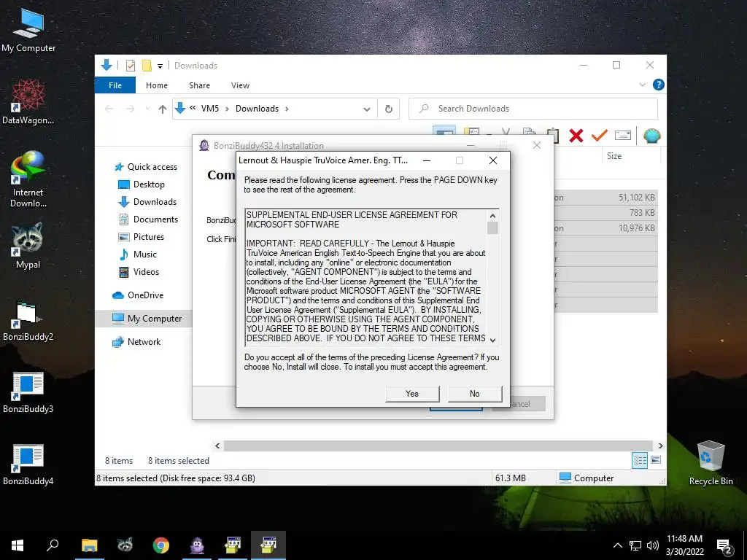The width and height of the screenshot is (747, 560).
Task: Open the File tab in Explorer
Action: click(x=115, y=85)
